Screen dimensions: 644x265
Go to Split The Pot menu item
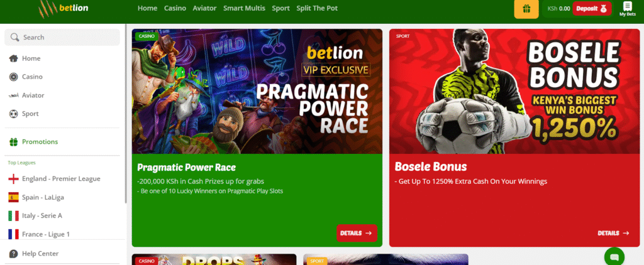point(317,8)
